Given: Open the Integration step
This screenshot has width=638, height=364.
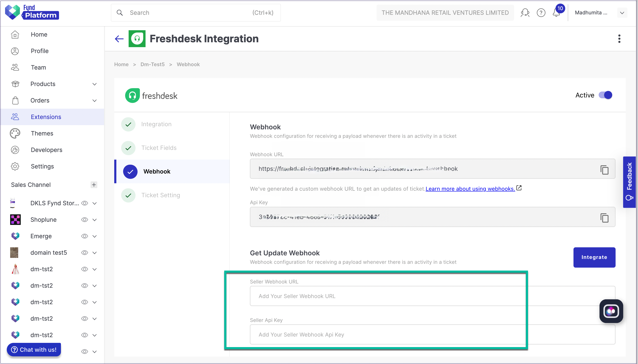Looking at the screenshot, I should point(172,124).
